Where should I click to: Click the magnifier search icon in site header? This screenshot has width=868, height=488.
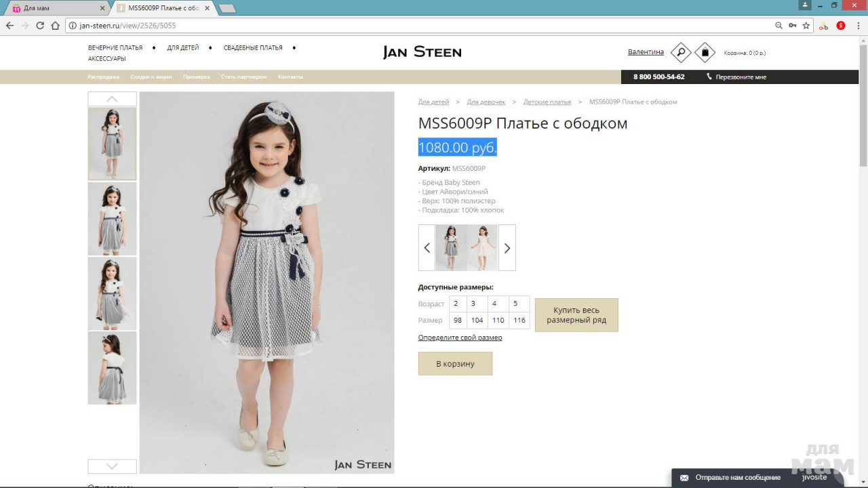(x=680, y=52)
